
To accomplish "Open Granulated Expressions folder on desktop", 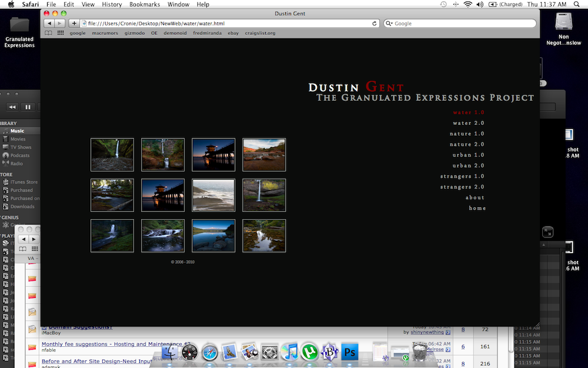I will pos(19,32).
